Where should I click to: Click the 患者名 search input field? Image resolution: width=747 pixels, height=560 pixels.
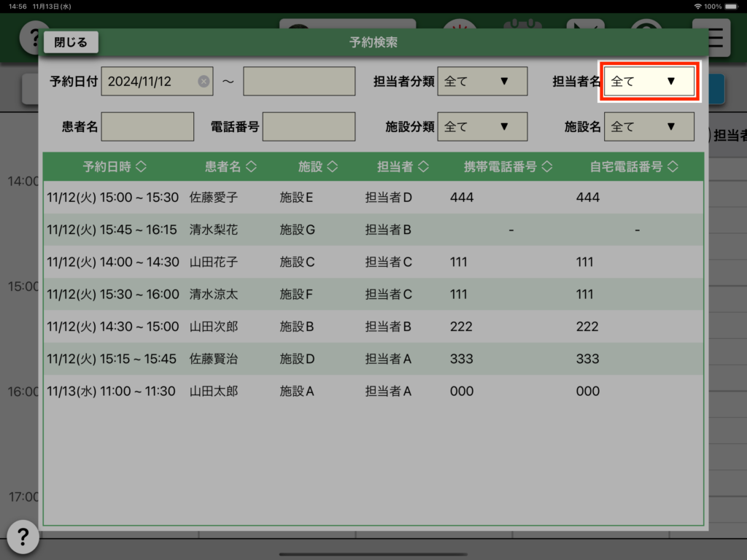tap(147, 127)
